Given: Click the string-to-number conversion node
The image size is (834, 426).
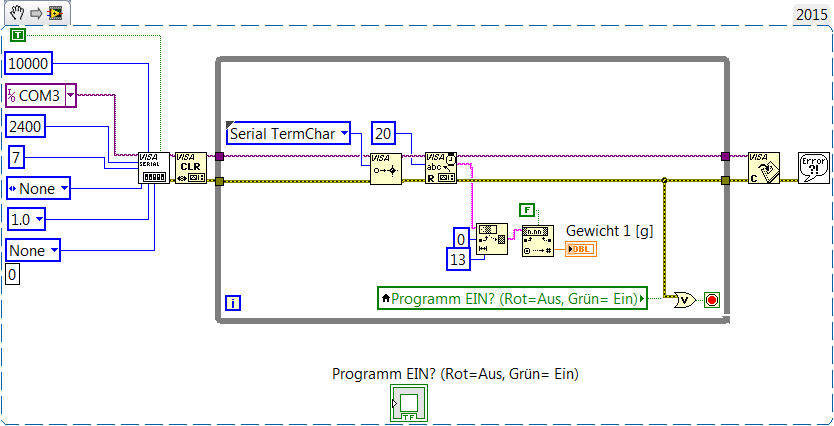Looking at the screenshot, I should (x=538, y=241).
